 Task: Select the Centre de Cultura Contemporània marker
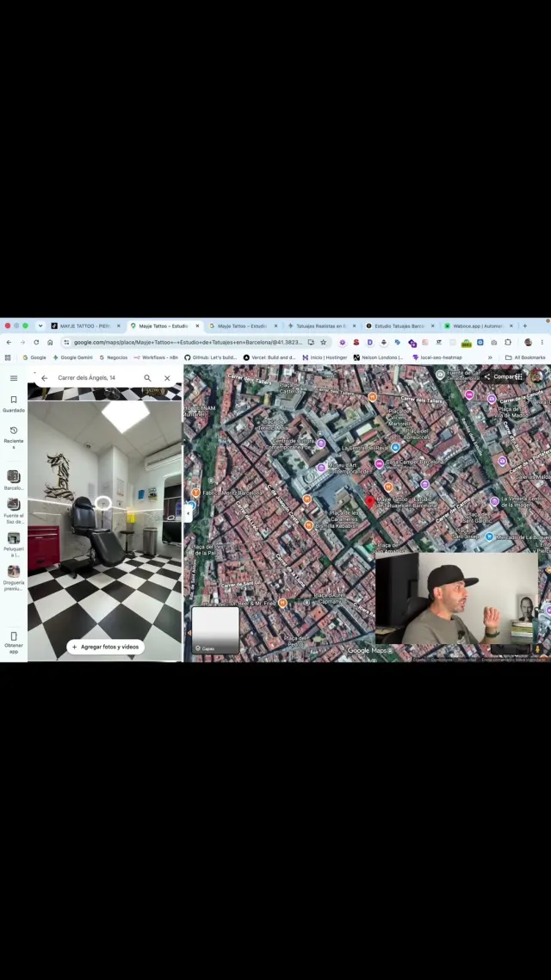[x=321, y=443]
